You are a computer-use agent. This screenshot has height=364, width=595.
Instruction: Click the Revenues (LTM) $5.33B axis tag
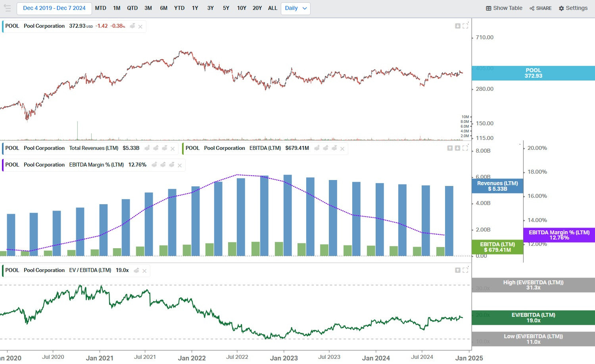[497, 186]
